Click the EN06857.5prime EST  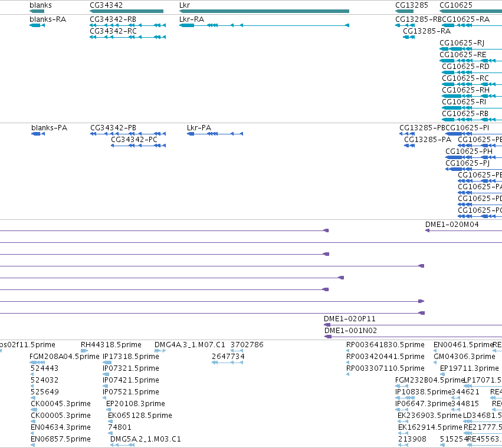click(32, 445)
